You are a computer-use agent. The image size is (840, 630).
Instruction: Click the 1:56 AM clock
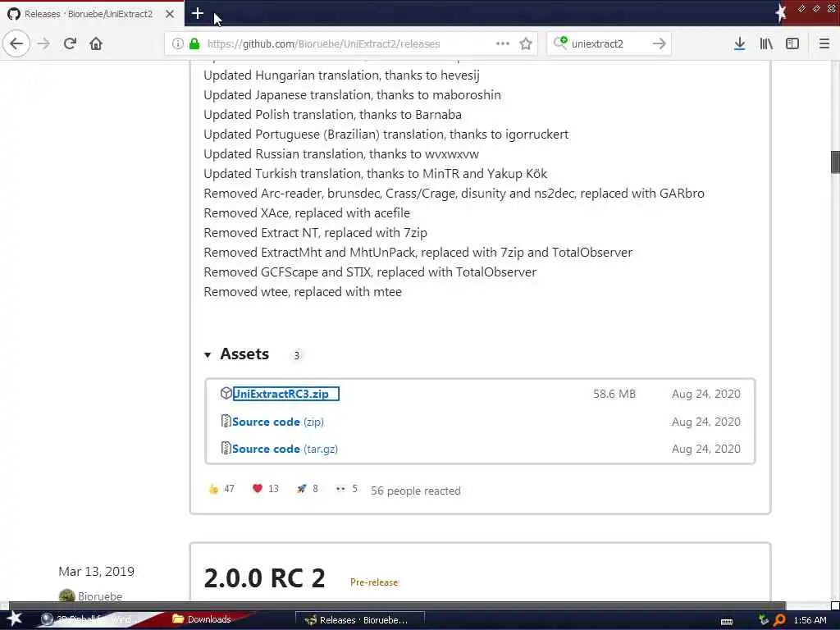click(810, 620)
